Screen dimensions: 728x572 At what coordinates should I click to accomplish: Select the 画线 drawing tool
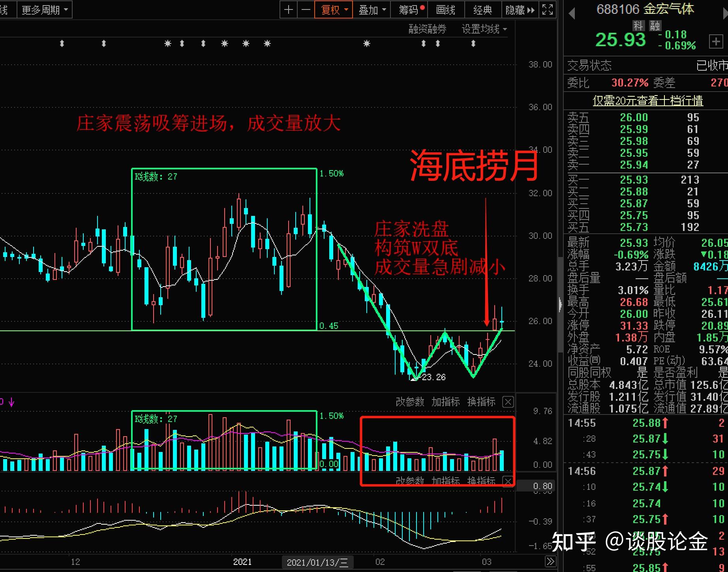tap(446, 9)
